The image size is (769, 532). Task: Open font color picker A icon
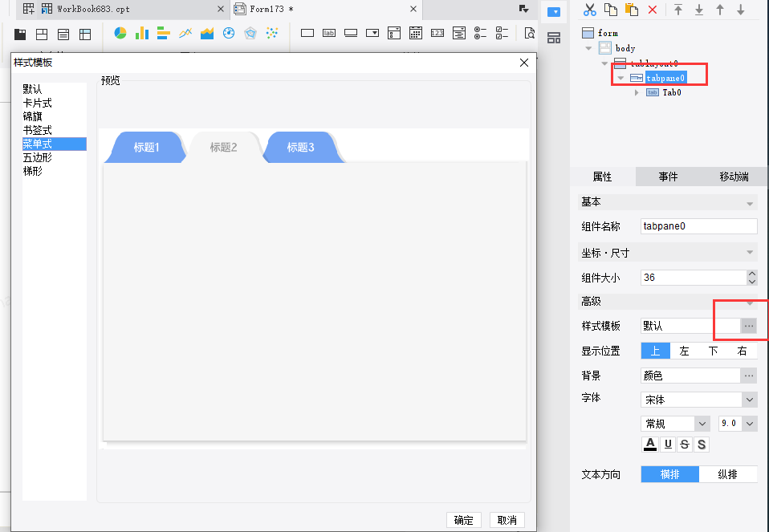click(x=650, y=445)
